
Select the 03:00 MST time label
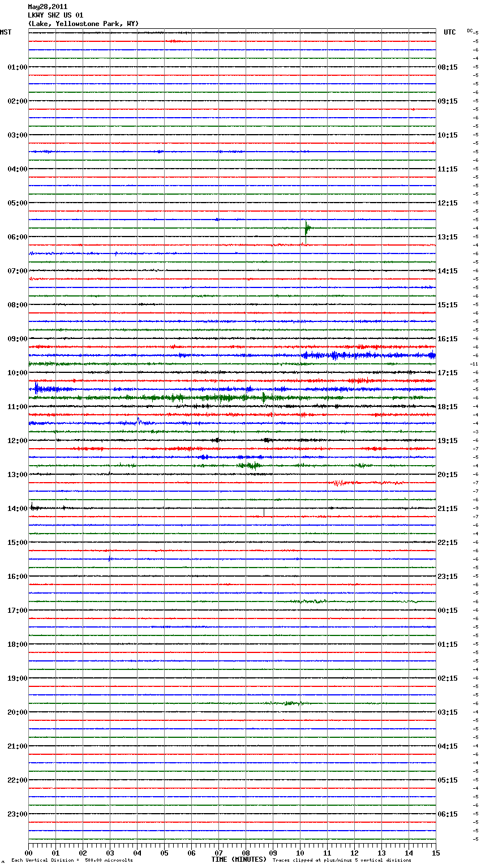18,135
